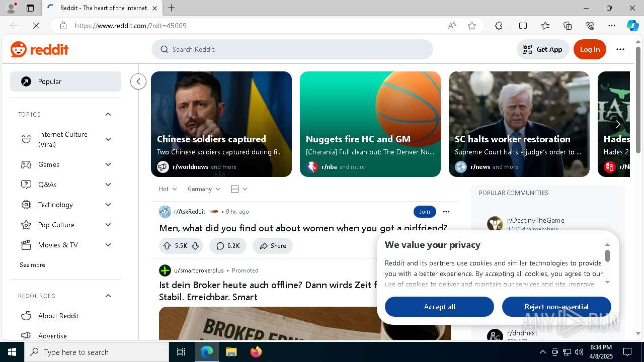Expand the Technology topic
Screen dimensions: 644x362
tap(108, 205)
